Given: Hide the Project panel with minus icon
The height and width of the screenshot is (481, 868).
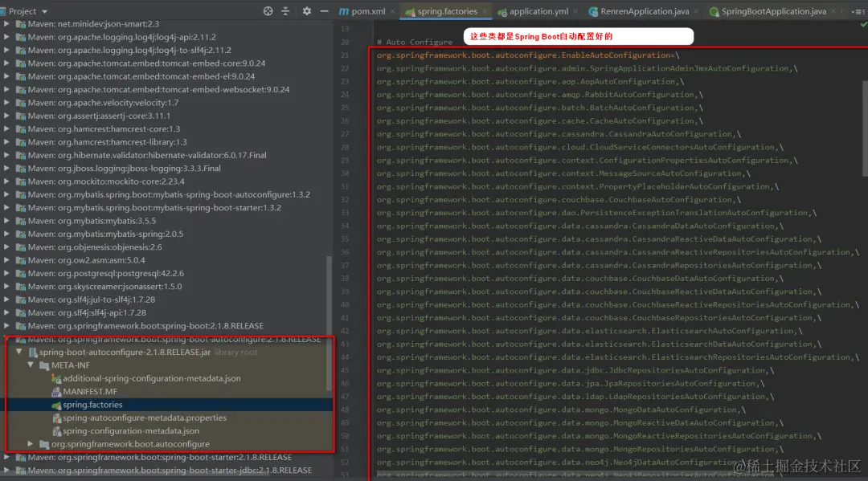Looking at the screenshot, I should tap(325, 11).
